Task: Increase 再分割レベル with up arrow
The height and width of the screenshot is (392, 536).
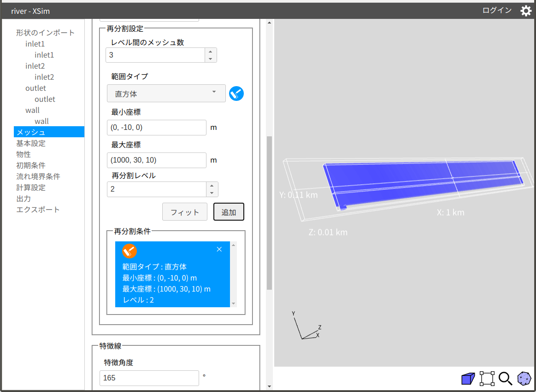Action: point(212,186)
